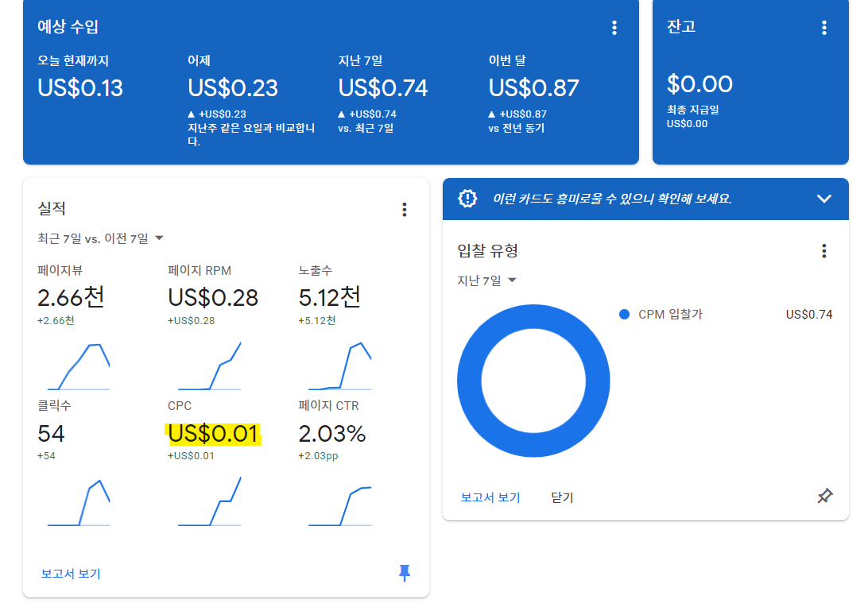Toggle the pin on the 입찰 유형 card
The image size is (868, 611).
[x=825, y=497]
